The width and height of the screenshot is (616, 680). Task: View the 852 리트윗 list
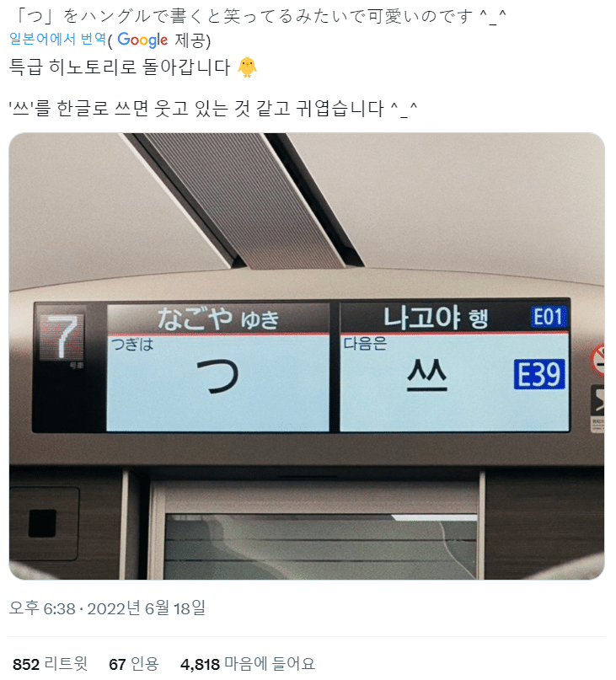pyautogui.click(x=51, y=664)
